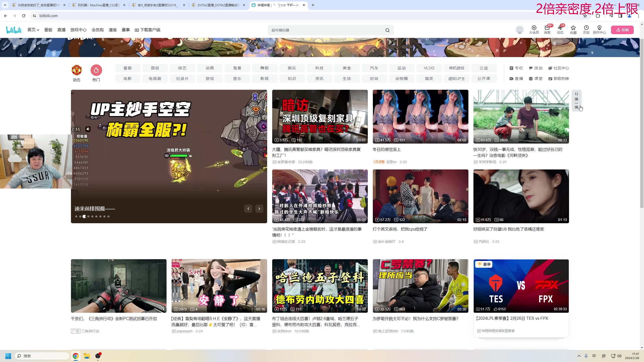Switch to the 玩机器 Machine直播 tab
Screen dimensions: 644x362
pyautogui.click(x=99, y=5)
